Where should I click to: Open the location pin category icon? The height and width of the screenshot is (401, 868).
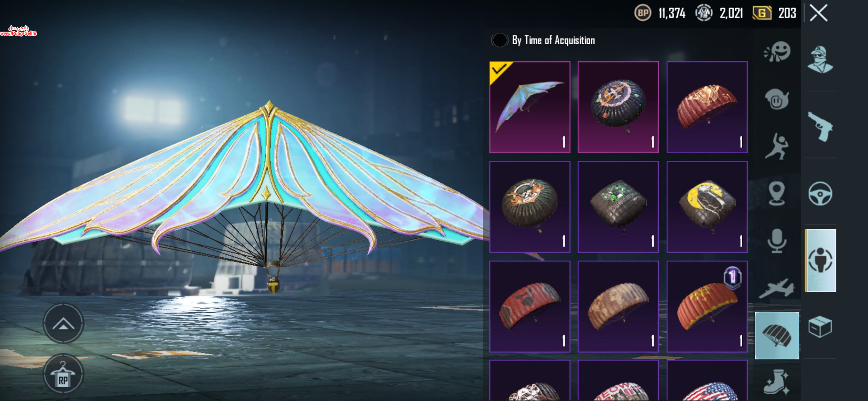(x=777, y=193)
